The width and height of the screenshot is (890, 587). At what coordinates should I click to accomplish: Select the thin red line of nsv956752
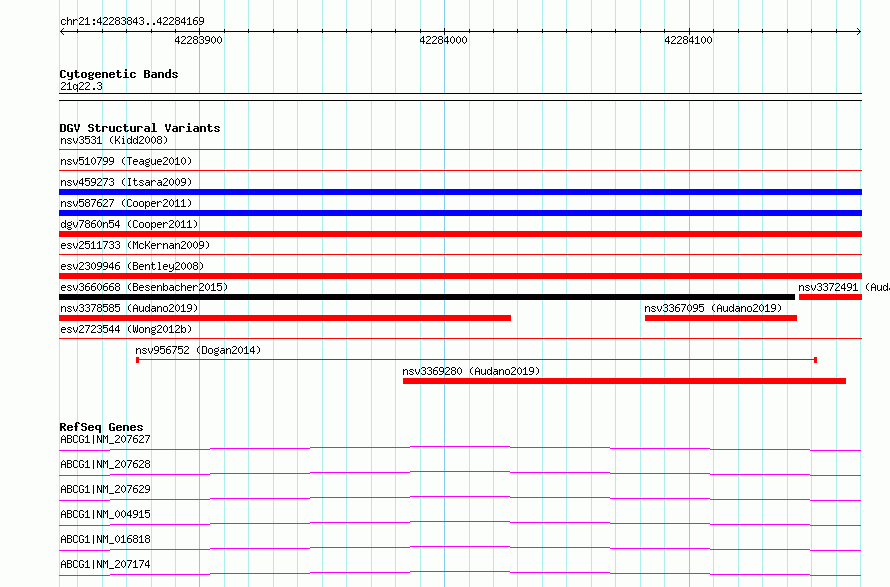(x=476, y=360)
